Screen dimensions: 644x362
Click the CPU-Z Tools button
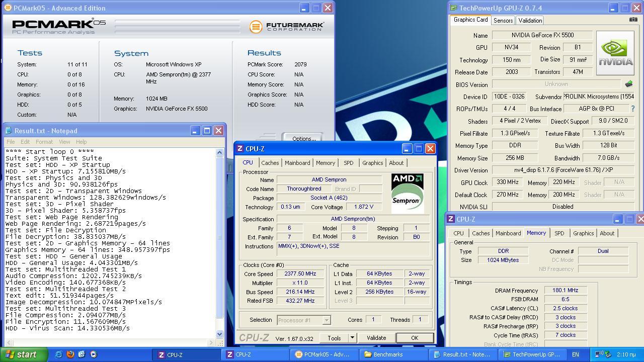[334, 338]
